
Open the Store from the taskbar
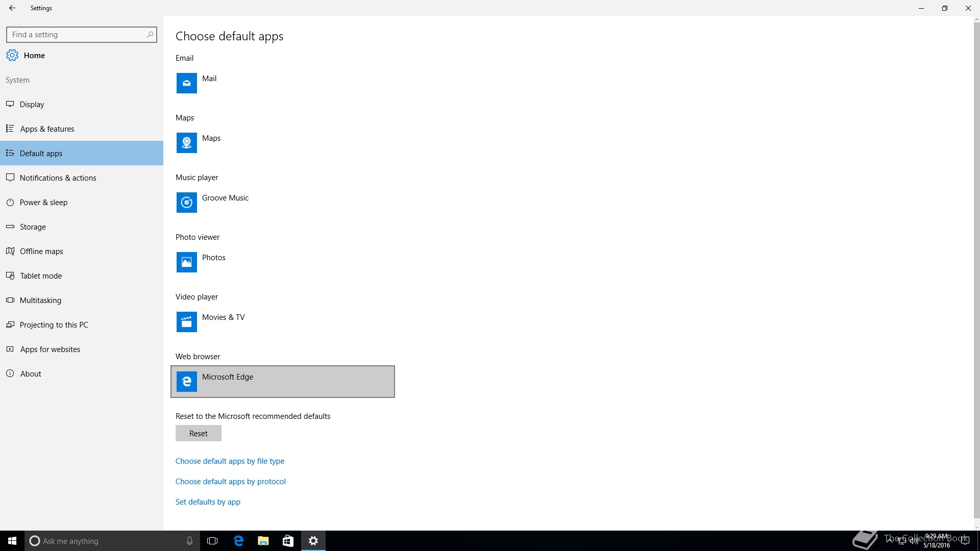[x=288, y=541]
